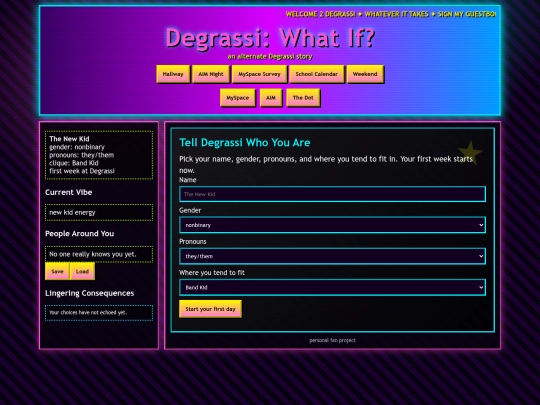Select the Weekend button
The width and height of the screenshot is (540, 405).
pyautogui.click(x=365, y=74)
